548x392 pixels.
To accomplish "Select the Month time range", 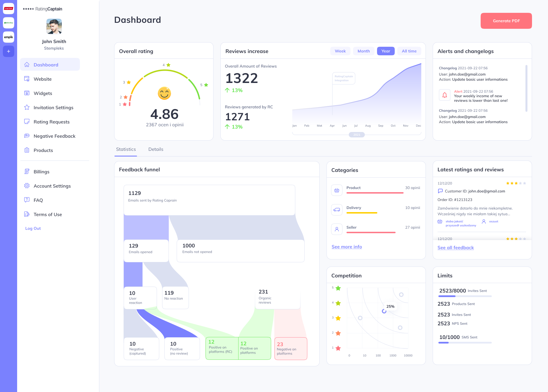I will (364, 51).
